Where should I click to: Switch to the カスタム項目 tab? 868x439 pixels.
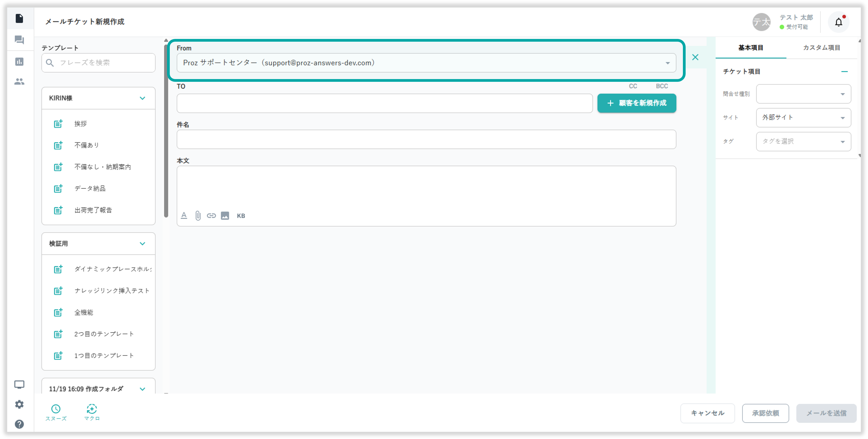tap(821, 48)
